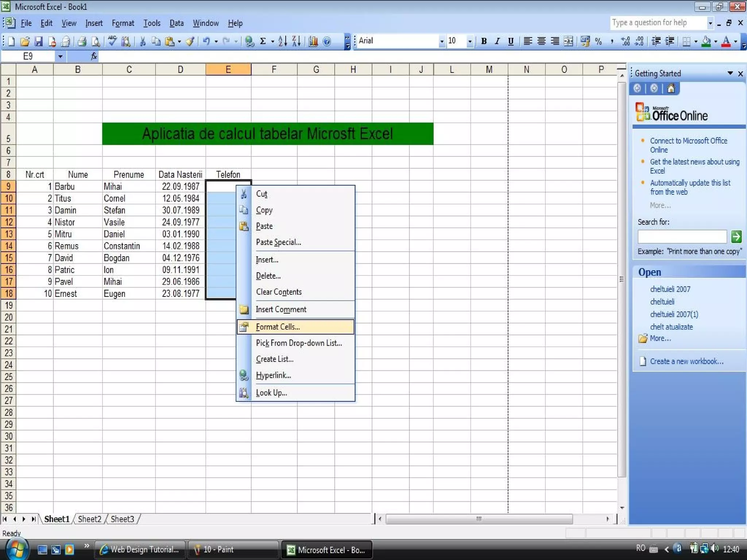Open the Chart Wizard icon
The width and height of the screenshot is (747, 560).
(x=313, y=41)
